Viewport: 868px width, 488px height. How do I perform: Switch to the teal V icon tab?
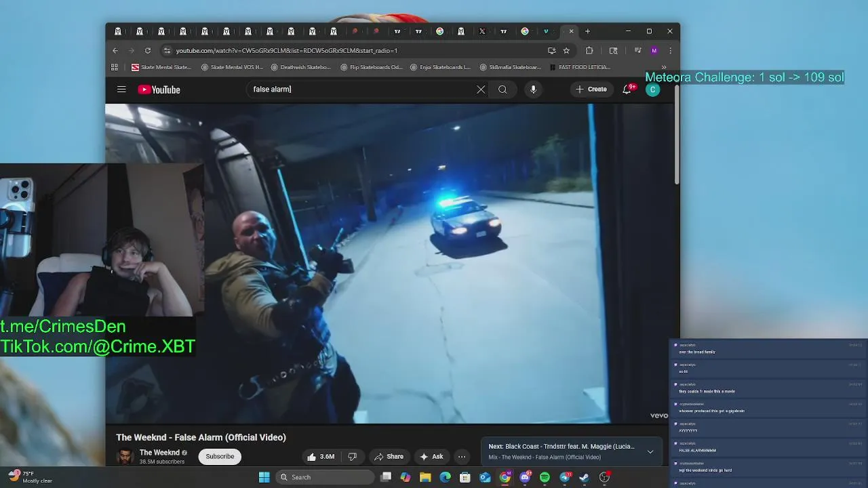coord(546,31)
